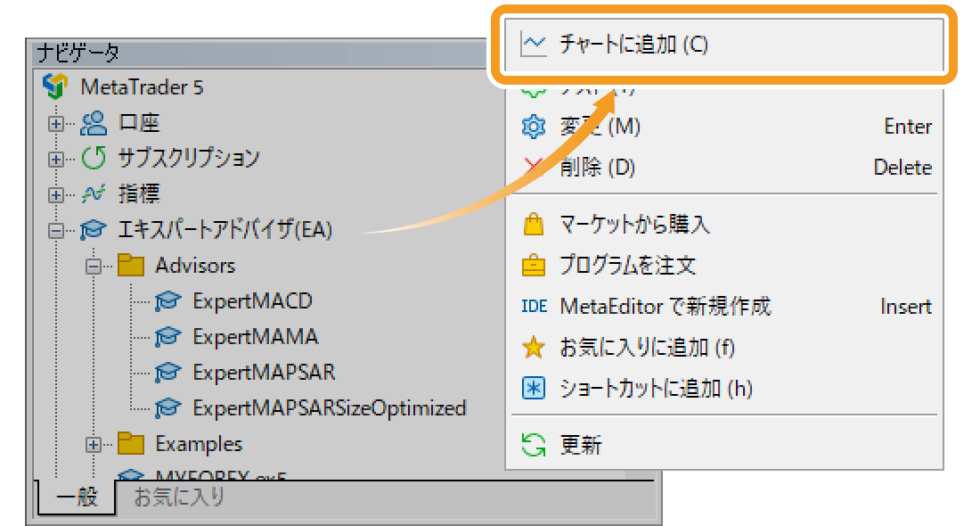Viewport: 980px width, 526px height.
Task: Select 更新 menu entry
Action: [x=723, y=446]
